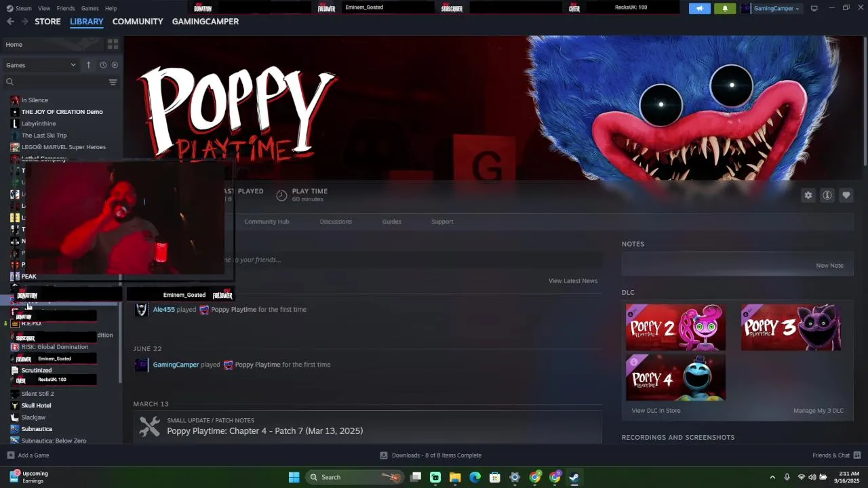868x488 pixels.
Task: Open the Help menu
Action: (x=111, y=8)
